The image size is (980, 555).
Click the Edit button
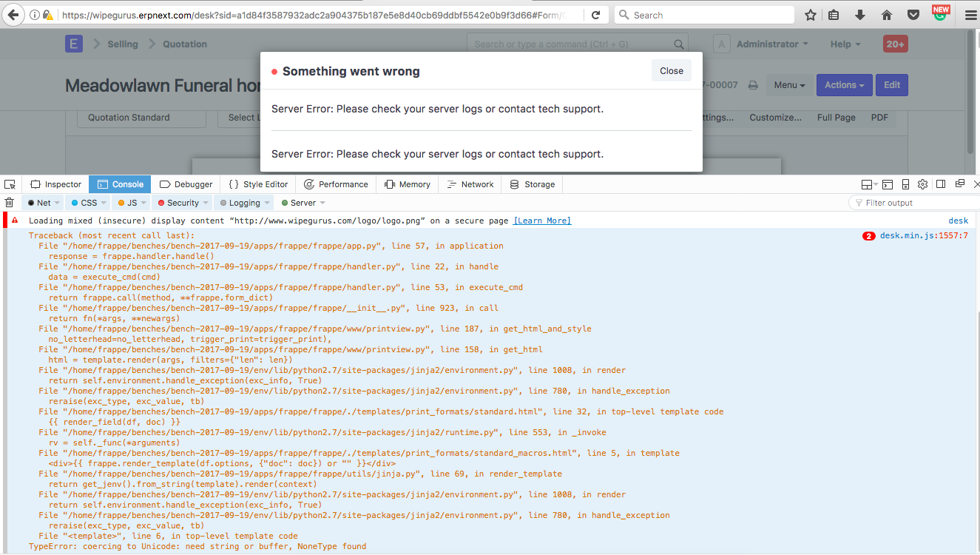892,85
